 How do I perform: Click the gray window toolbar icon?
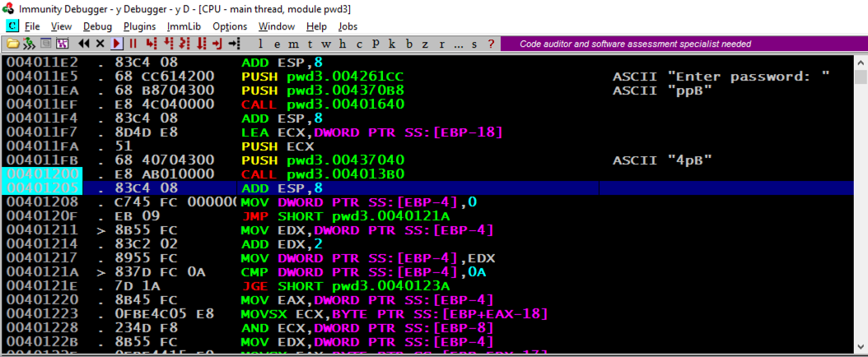tap(45, 44)
